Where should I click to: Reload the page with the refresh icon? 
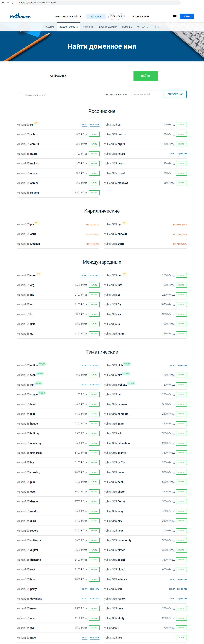[x=13, y=2]
